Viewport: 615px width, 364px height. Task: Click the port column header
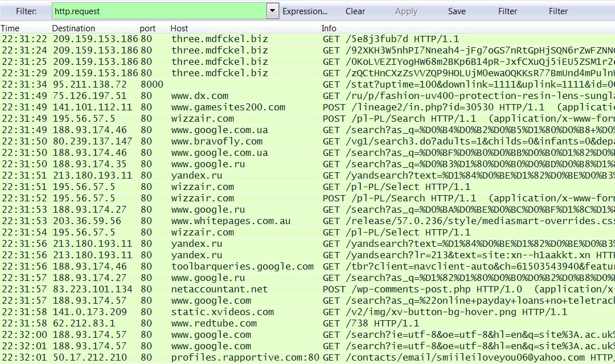pos(147,28)
